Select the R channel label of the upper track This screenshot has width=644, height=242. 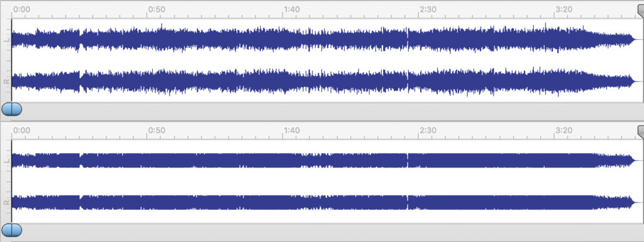pyautogui.click(x=6, y=81)
